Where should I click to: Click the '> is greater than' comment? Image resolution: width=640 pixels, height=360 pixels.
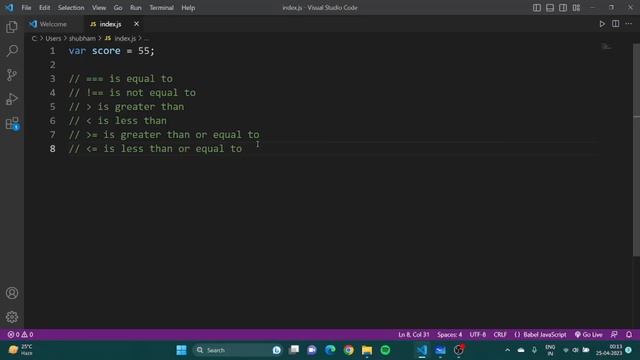pyautogui.click(x=127, y=107)
